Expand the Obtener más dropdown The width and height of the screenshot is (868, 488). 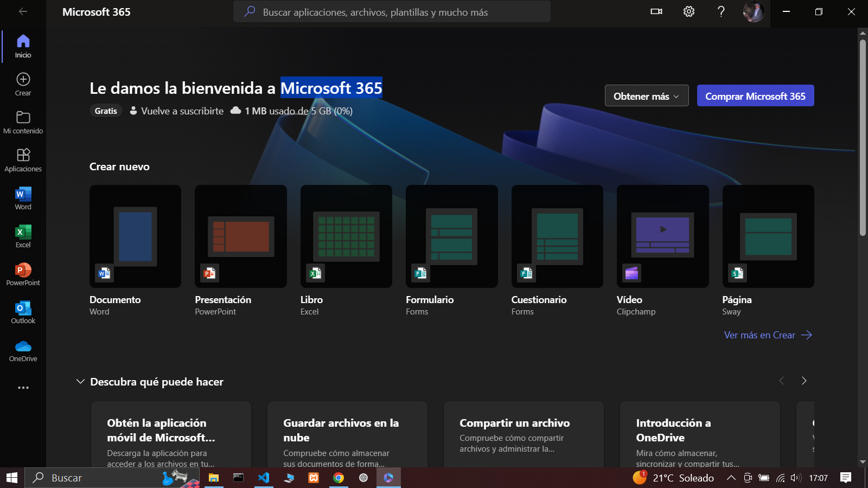(x=647, y=96)
